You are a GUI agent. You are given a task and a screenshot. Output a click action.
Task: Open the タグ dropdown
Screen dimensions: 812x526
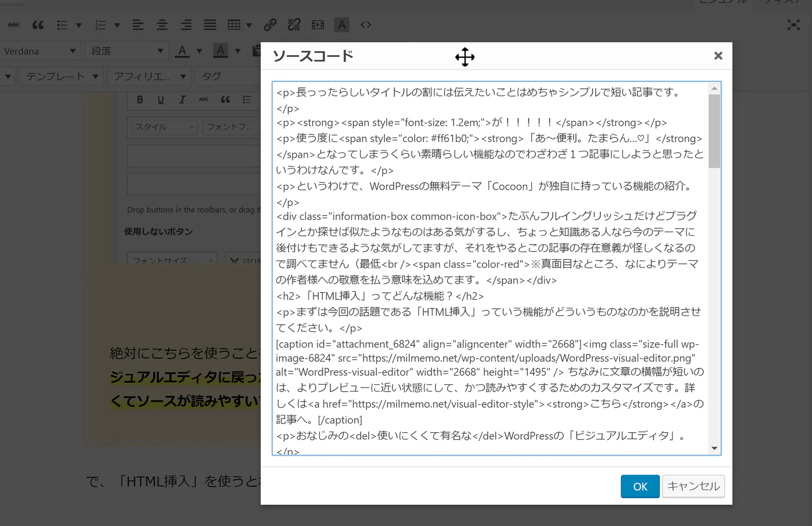228,77
